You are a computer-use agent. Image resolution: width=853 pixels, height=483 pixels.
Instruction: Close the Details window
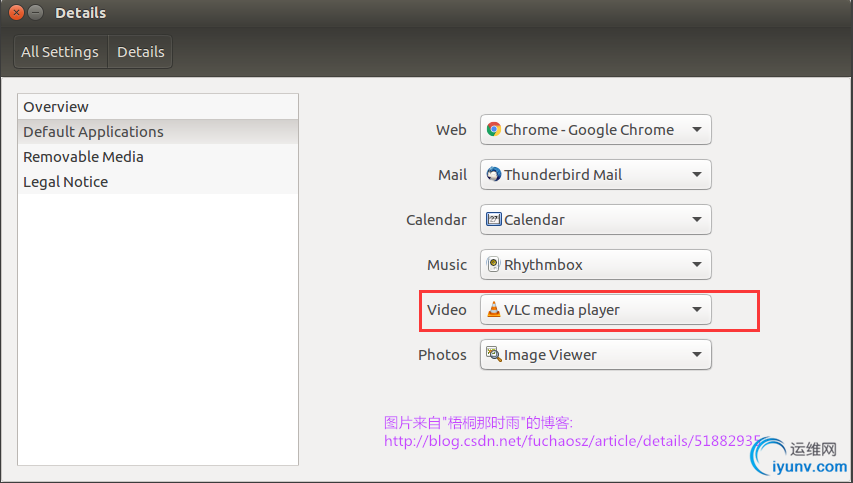coord(16,12)
